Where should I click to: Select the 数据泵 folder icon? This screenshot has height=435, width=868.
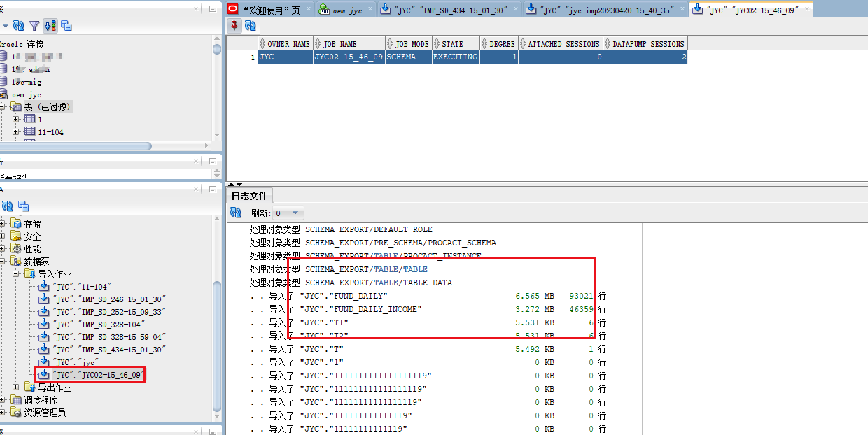coord(16,262)
